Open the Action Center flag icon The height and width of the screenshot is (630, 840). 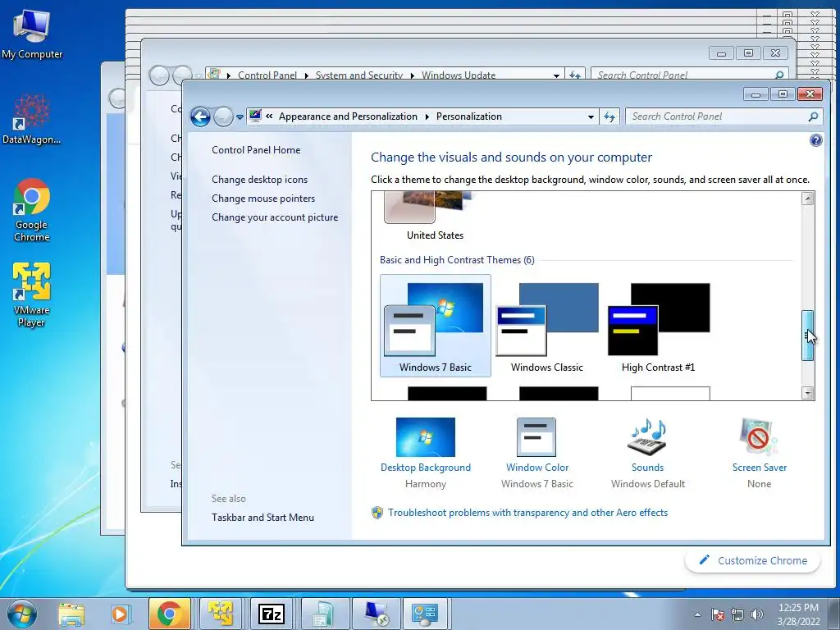pos(718,614)
